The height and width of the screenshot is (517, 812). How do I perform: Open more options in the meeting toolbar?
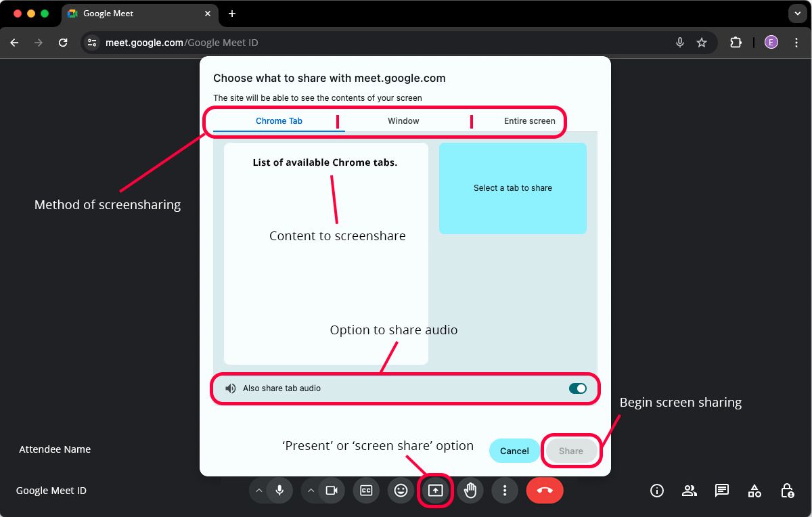(505, 490)
